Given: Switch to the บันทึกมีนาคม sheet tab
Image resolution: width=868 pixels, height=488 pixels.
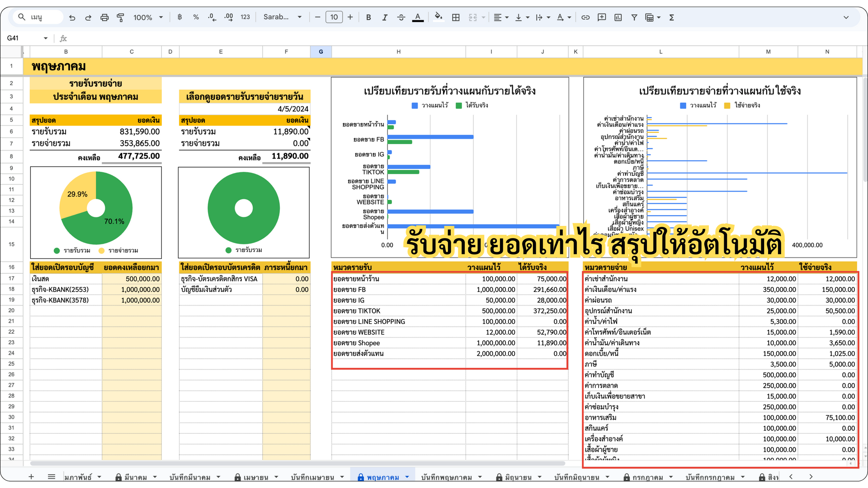Looking at the screenshot, I should [x=190, y=477].
